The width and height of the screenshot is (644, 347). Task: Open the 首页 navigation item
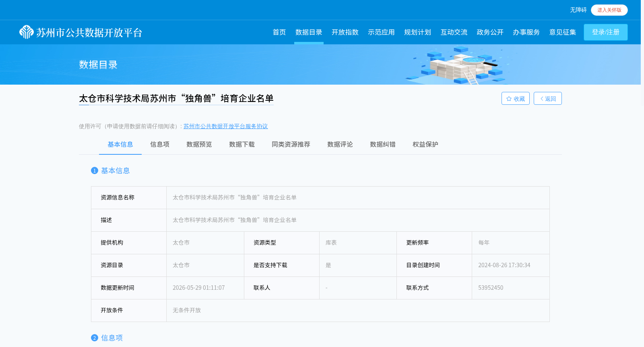tap(279, 32)
